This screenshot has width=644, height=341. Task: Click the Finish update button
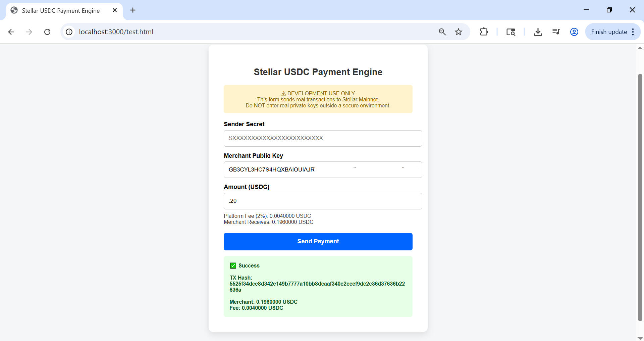[x=609, y=32]
